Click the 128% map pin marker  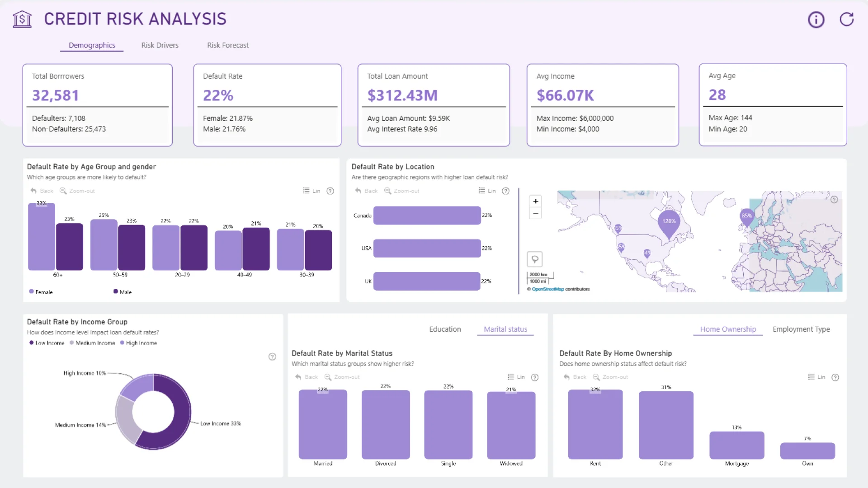tap(669, 222)
